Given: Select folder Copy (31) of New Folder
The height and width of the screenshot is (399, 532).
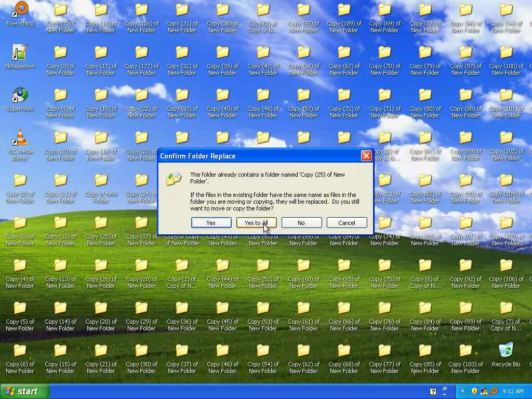Looking at the screenshot, I should click(182, 18).
